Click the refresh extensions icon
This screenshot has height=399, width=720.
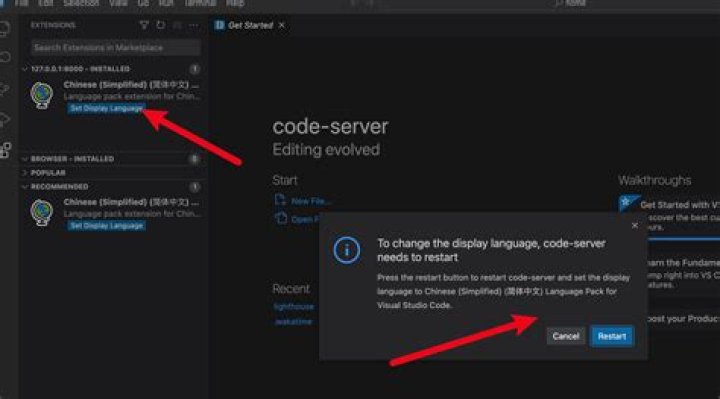click(x=160, y=25)
